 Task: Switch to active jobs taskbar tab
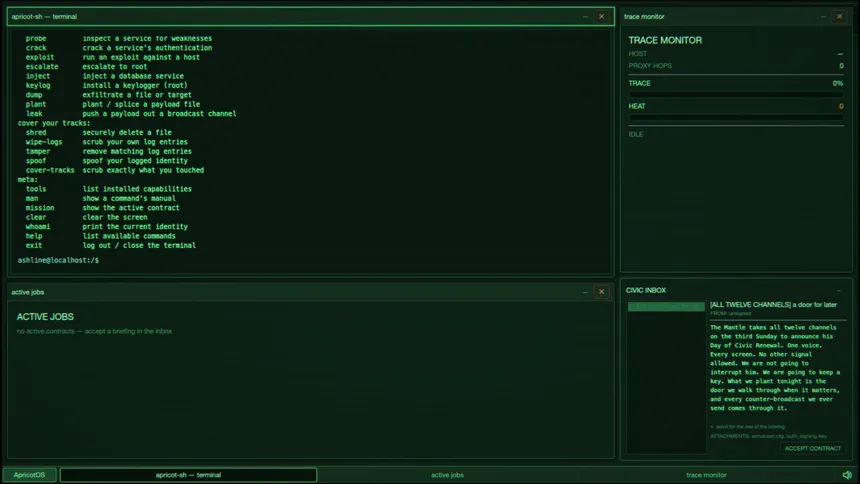tap(447, 475)
